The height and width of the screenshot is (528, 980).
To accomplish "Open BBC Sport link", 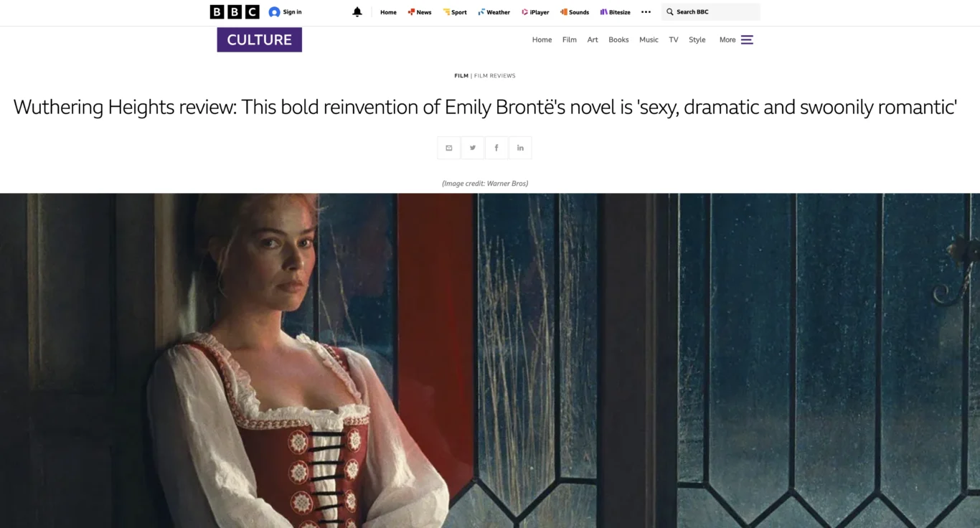I will [455, 12].
